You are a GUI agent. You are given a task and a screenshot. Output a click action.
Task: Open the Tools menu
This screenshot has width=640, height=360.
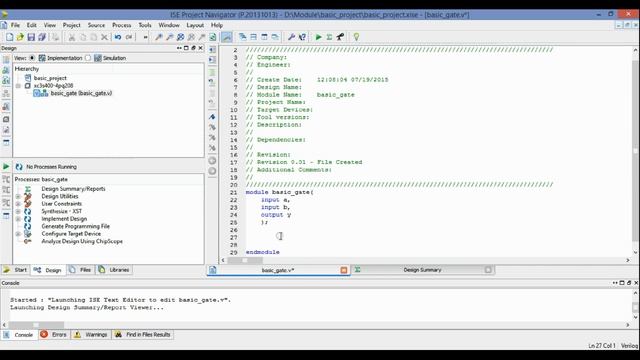click(145, 25)
